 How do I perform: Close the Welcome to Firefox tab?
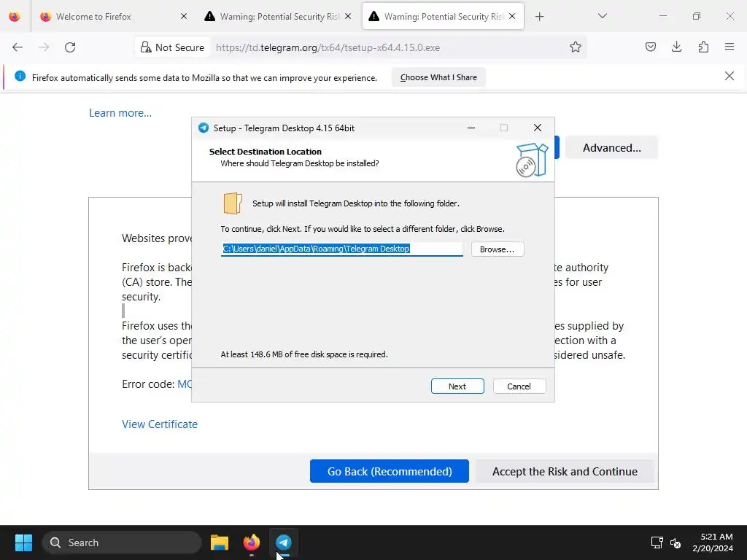point(184,16)
